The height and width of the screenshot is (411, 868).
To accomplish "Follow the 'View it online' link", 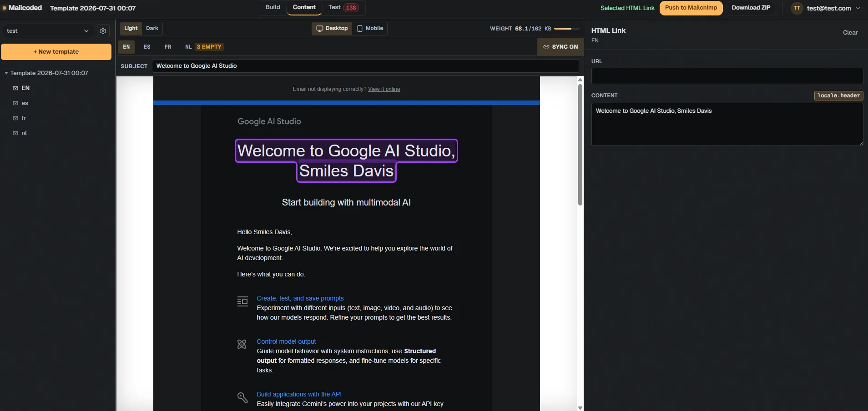I will tap(384, 89).
